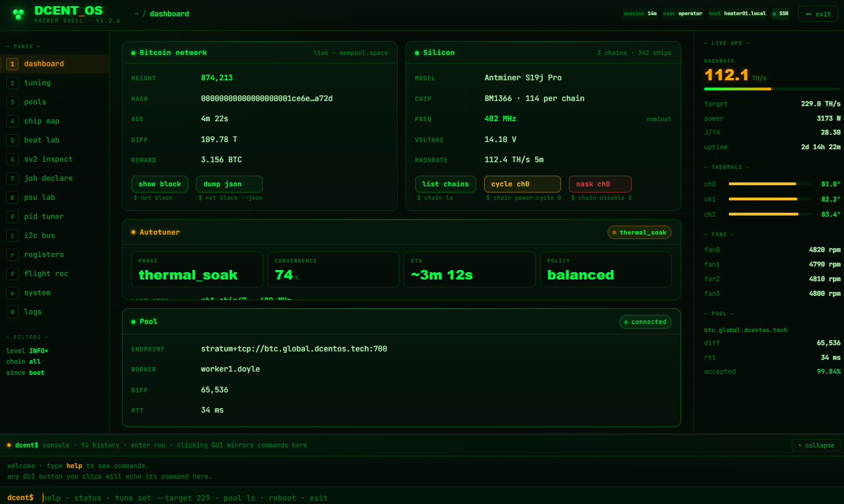
Task: Click the block hash value
Action: click(x=267, y=99)
